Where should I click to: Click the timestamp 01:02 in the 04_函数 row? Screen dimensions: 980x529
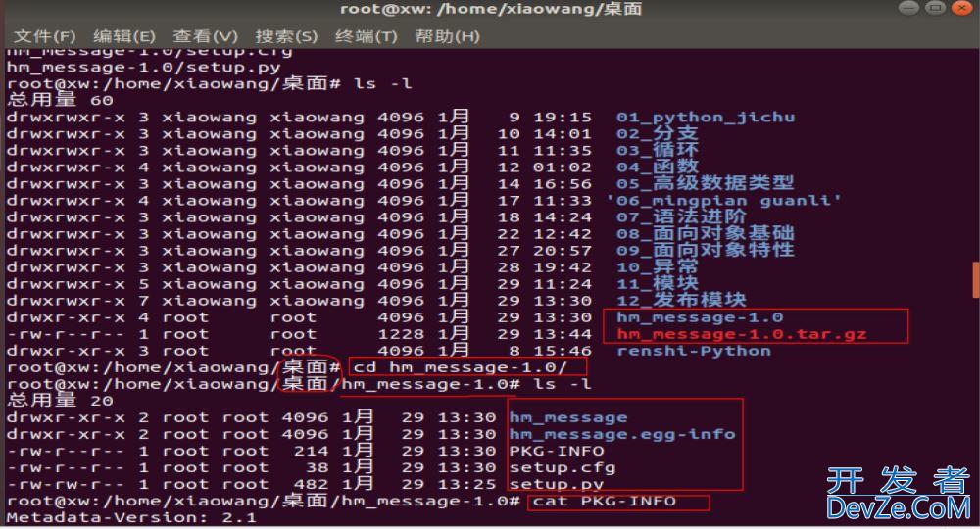click(562, 167)
